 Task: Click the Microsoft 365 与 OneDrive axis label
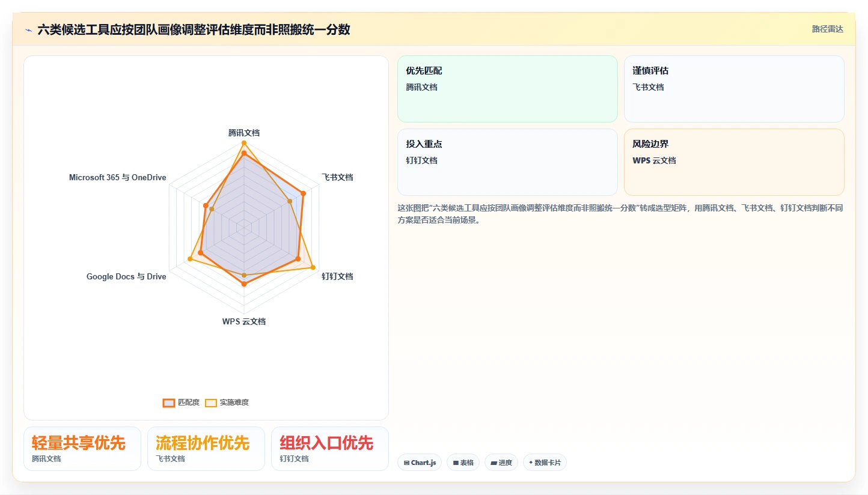point(118,177)
